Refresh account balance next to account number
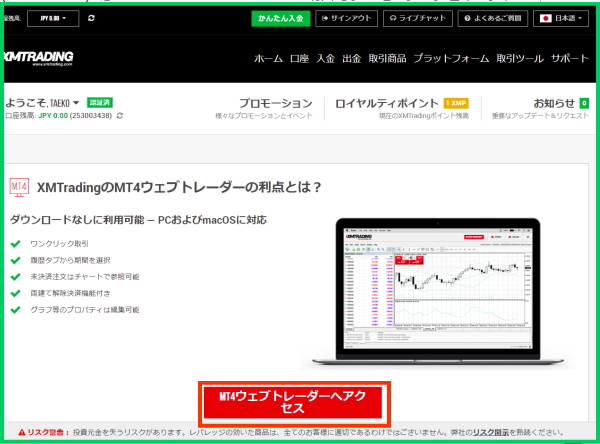Image resolution: width=600 pixels, height=444 pixels. [x=120, y=115]
